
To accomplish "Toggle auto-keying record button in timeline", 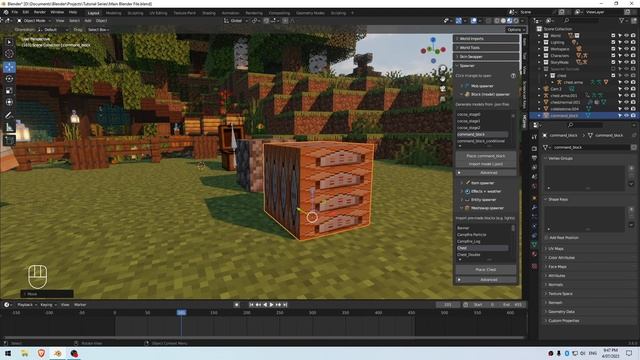I will [x=236, y=305].
